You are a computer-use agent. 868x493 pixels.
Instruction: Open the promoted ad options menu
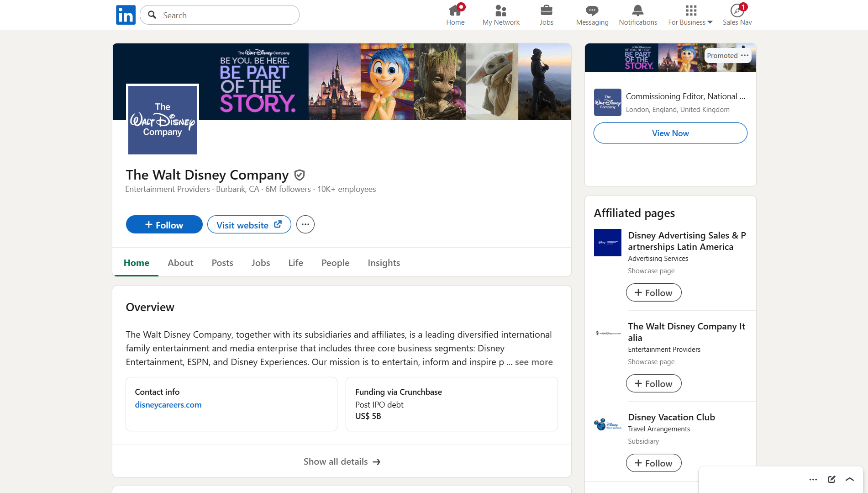pyautogui.click(x=744, y=55)
